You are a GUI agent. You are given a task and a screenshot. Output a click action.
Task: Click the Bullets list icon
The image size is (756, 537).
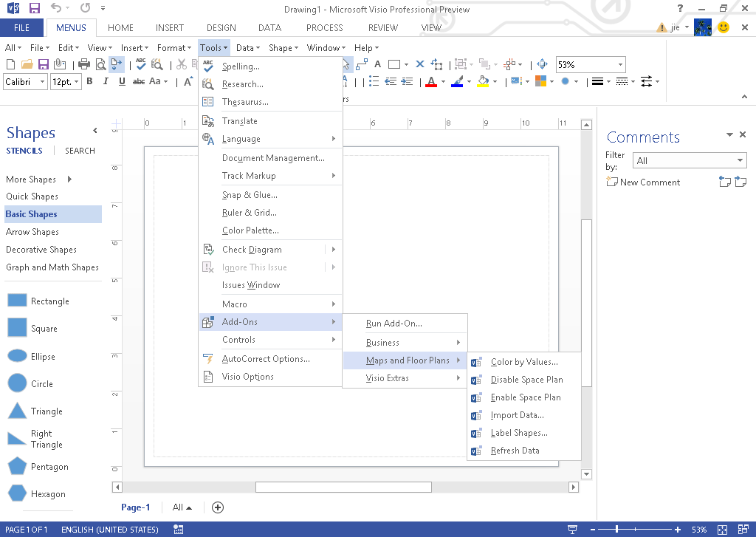coord(374,81)
